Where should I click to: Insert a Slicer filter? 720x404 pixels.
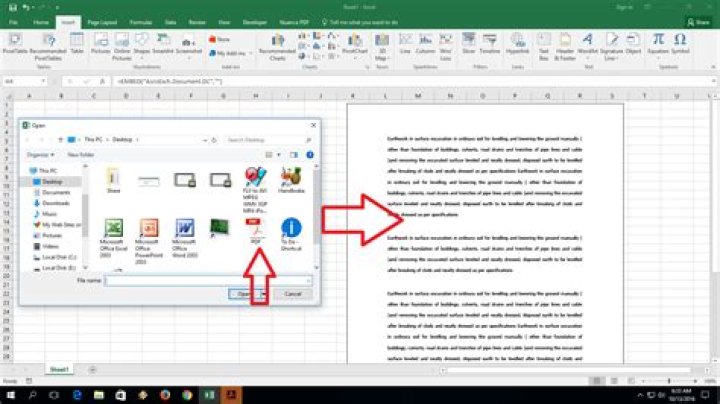point(468,44)
